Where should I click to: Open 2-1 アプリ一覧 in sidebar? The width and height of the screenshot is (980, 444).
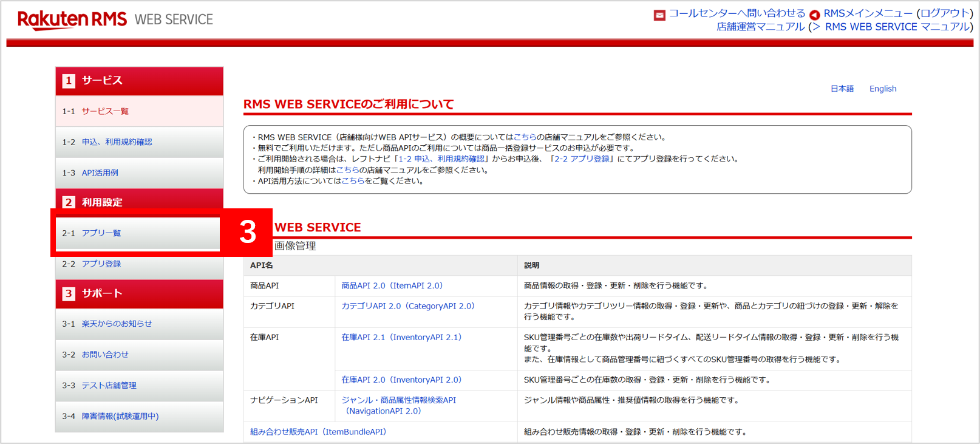(x=139, y=233)
